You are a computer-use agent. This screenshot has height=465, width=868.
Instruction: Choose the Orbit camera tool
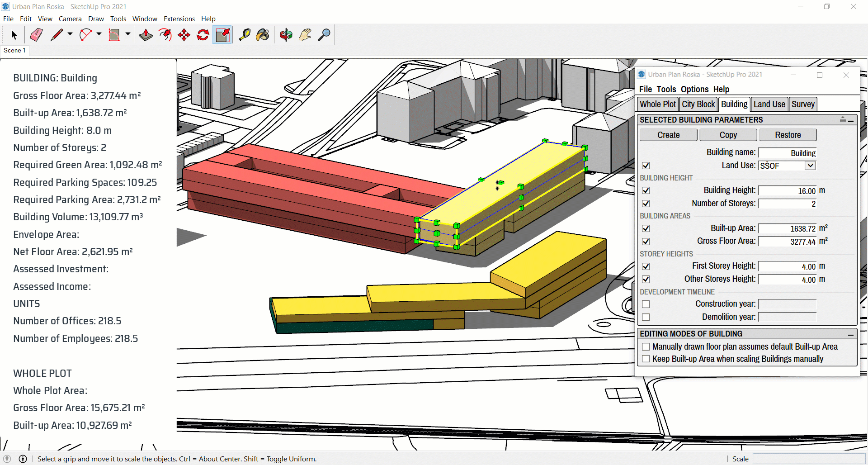pyautogui.click(x=286, y=35)
